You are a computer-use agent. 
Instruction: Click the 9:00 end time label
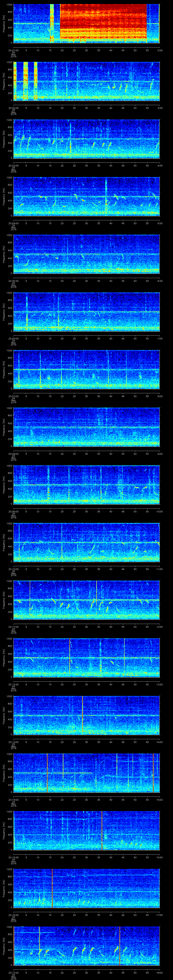click(160, 454)
